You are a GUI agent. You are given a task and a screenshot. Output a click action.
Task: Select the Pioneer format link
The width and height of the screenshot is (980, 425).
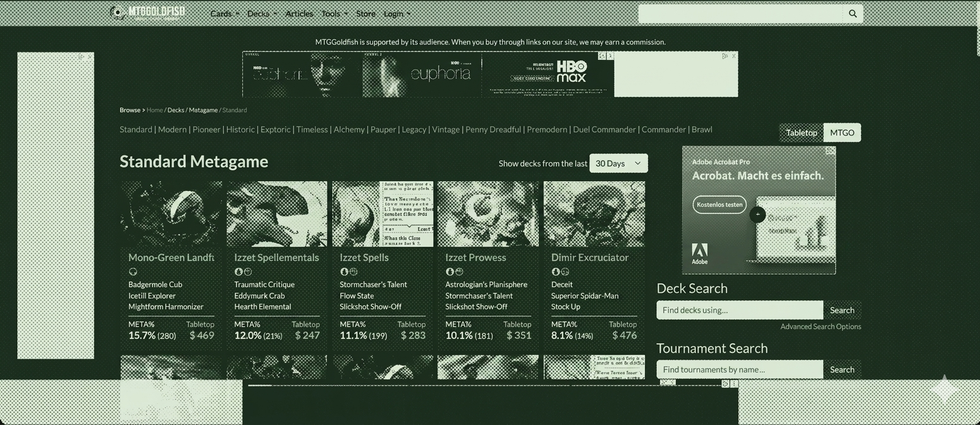207,129
